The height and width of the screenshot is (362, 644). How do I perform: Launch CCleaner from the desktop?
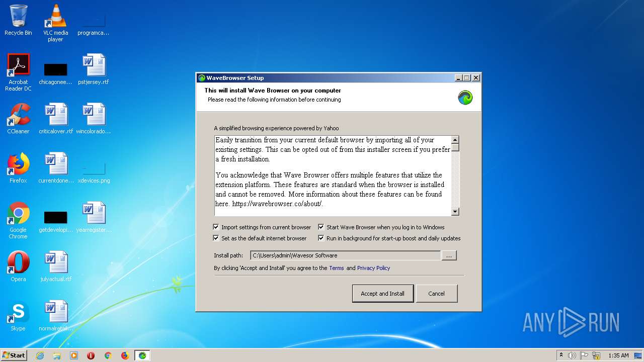click(18, 119)
